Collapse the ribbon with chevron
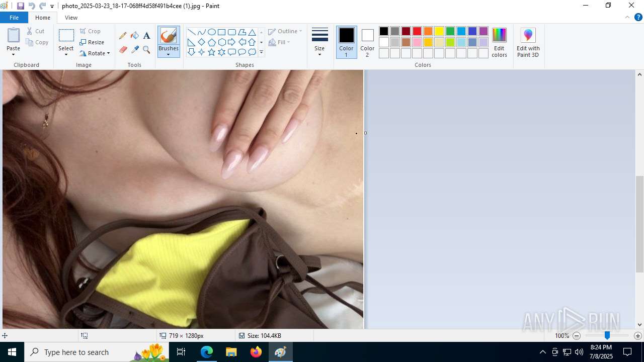The image size is (644, 362). 627,17
